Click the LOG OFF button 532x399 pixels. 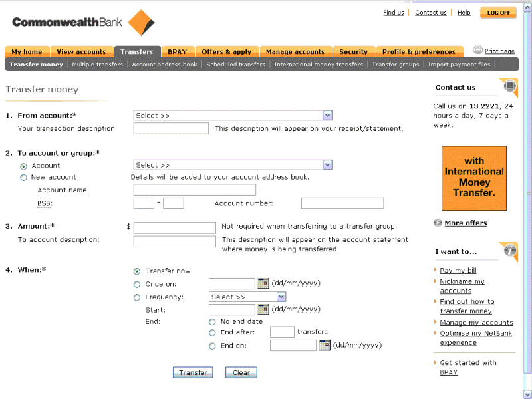coord(498,13)
